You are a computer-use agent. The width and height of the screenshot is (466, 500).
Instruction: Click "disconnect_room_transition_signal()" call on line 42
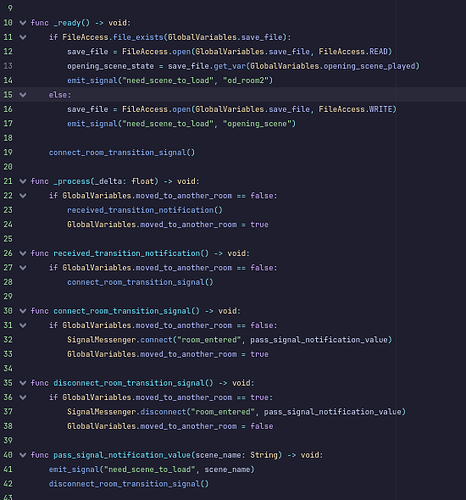(x=129, y=484)
